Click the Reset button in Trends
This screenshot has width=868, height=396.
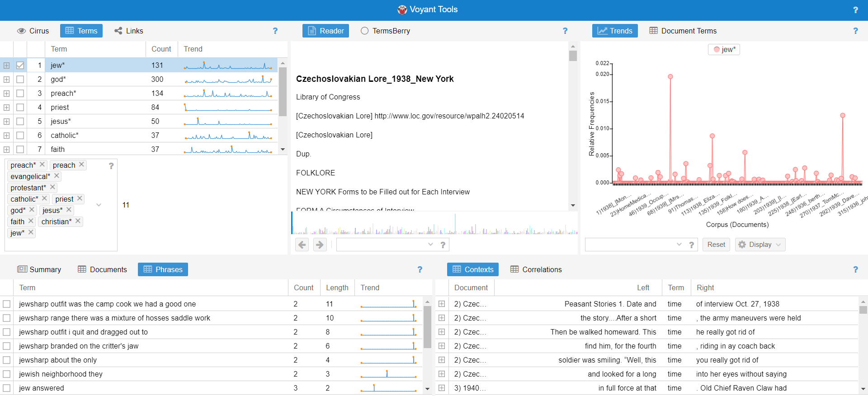716,245
